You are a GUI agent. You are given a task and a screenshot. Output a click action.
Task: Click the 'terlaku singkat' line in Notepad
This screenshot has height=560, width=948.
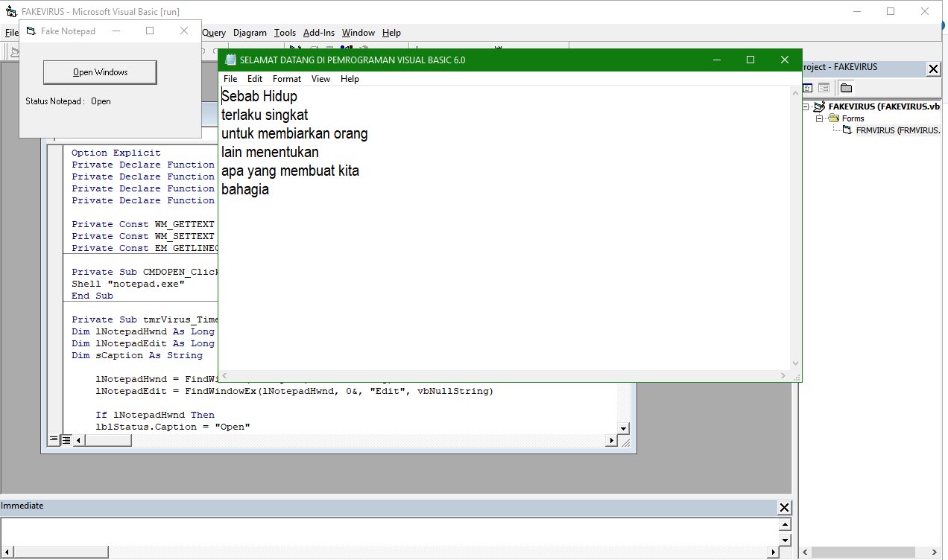(265, 115)
